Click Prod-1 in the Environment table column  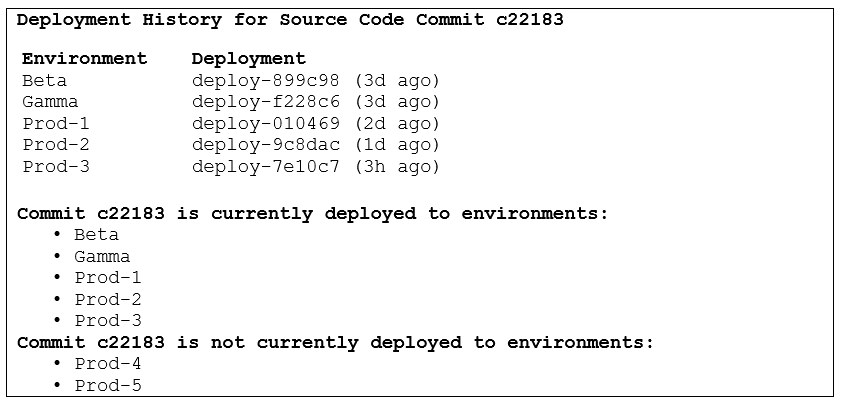click(x=56, y=124)
